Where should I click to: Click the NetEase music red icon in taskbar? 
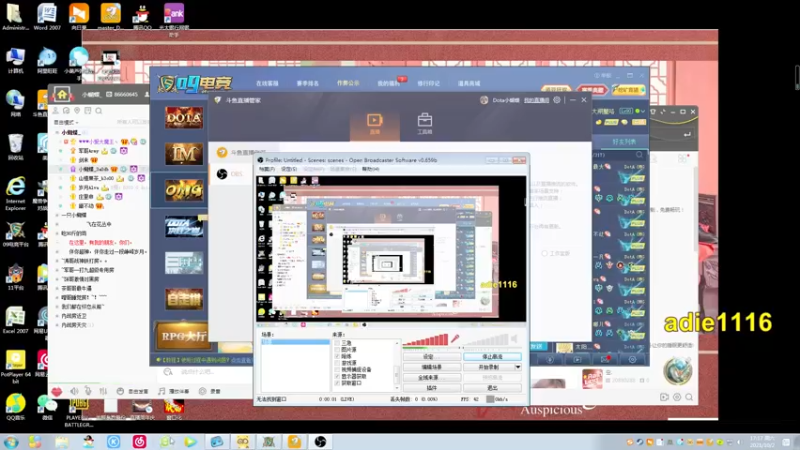coord(139,442)
